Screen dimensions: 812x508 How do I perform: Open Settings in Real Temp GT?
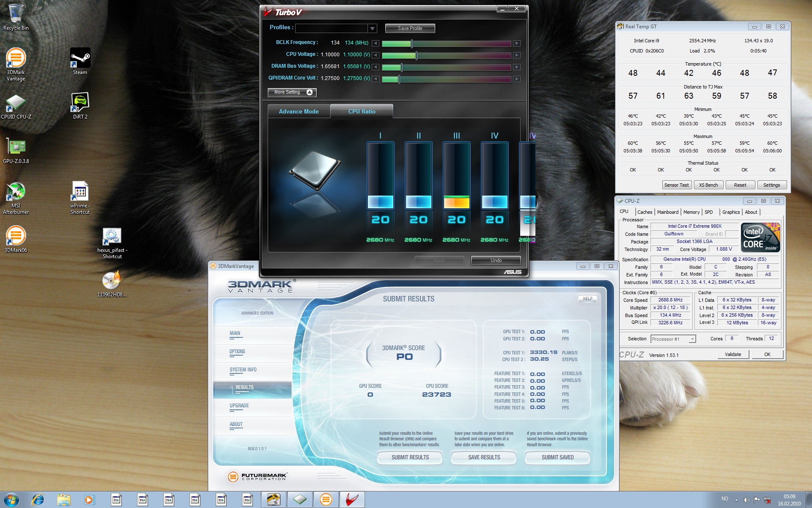pyautogui.click(x=771, y=185)
